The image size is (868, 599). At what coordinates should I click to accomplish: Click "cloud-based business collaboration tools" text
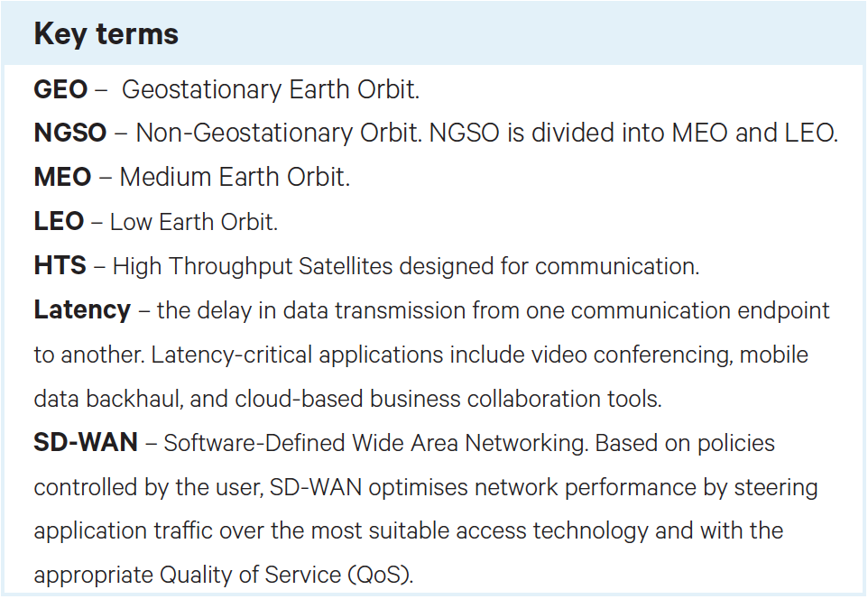pyautogui.click(x=448, y=398)
